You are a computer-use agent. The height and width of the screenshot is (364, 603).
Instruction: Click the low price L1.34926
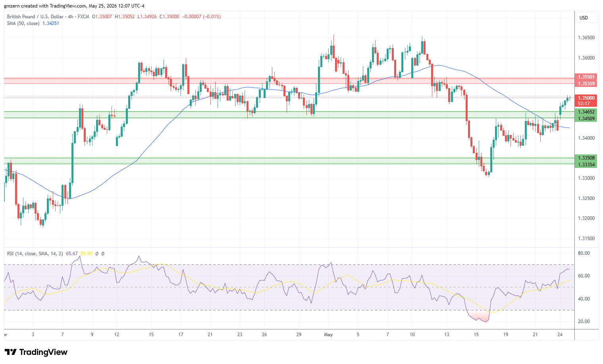click(147, 17)
